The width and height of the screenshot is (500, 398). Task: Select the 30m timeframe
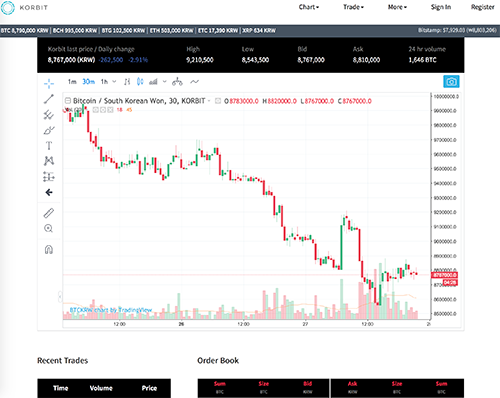(88, 82)
